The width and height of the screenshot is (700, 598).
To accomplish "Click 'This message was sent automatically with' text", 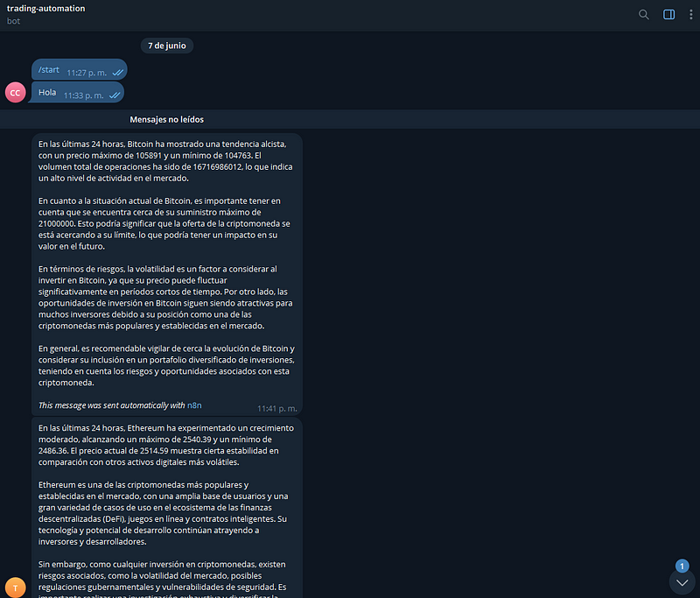I will point(112,405).
